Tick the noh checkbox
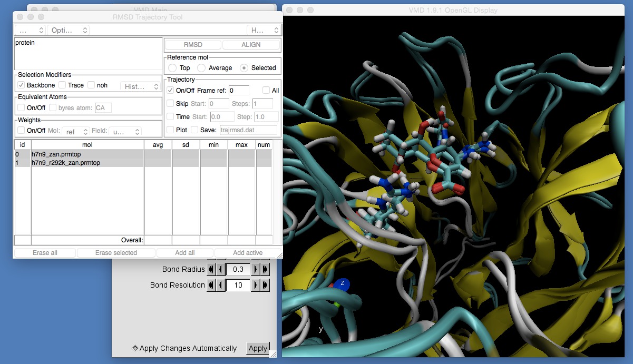 pyautogui.click(x=91, y=85)
